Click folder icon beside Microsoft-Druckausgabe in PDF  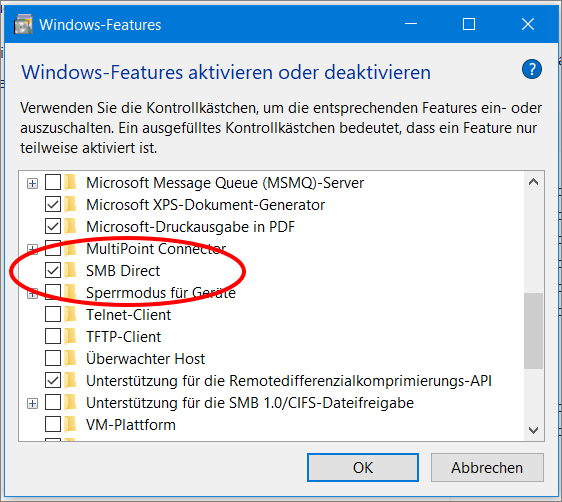coord(71,226)
